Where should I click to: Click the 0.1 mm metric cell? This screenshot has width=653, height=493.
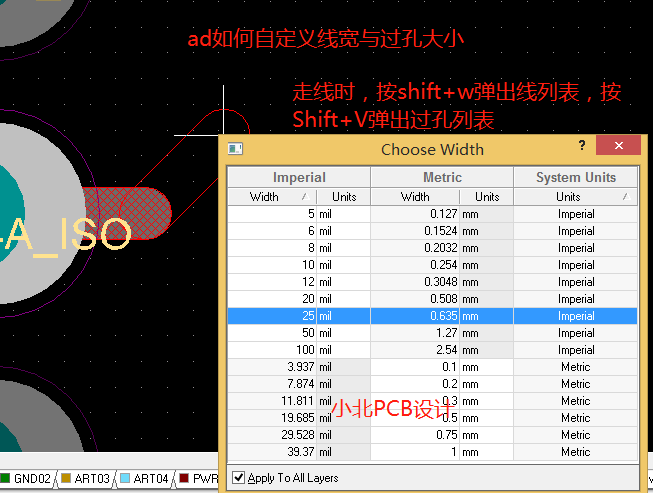[415, 367]
